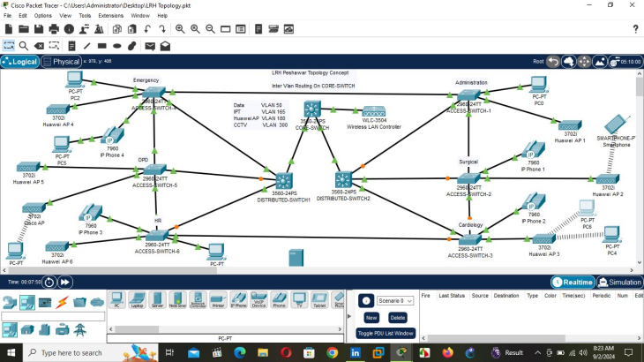Open the File menu
Viewport: 644px width, 362px height.
click(7, 16)
